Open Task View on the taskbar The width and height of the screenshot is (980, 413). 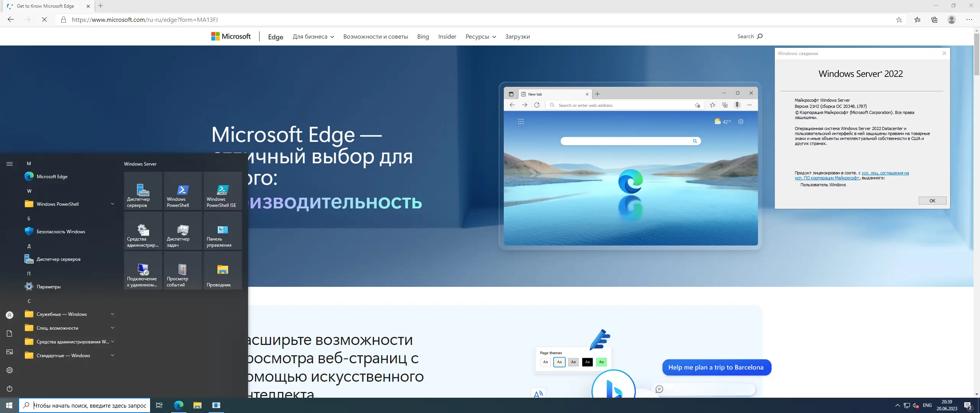click(x=159, y=405)
